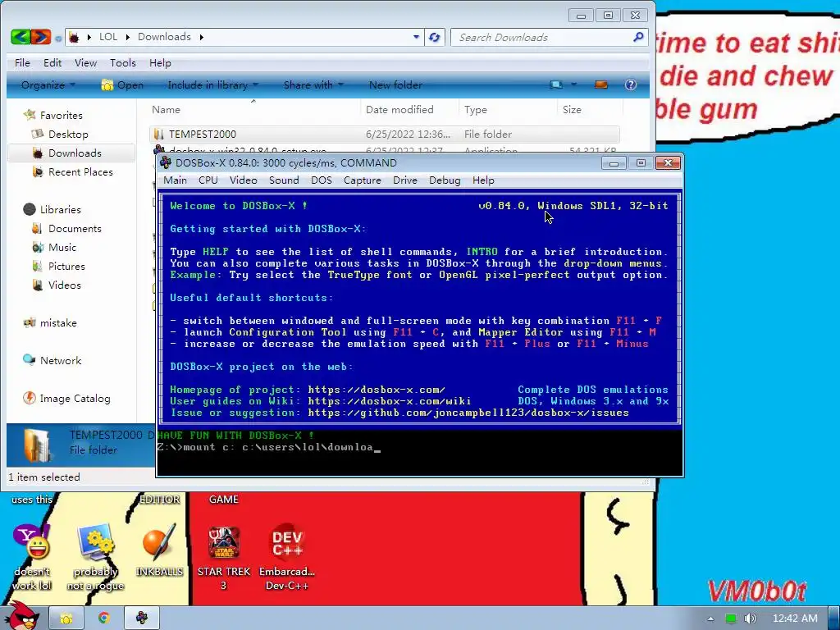
Task: Sort by the Type column header
Action: [476, 109]
